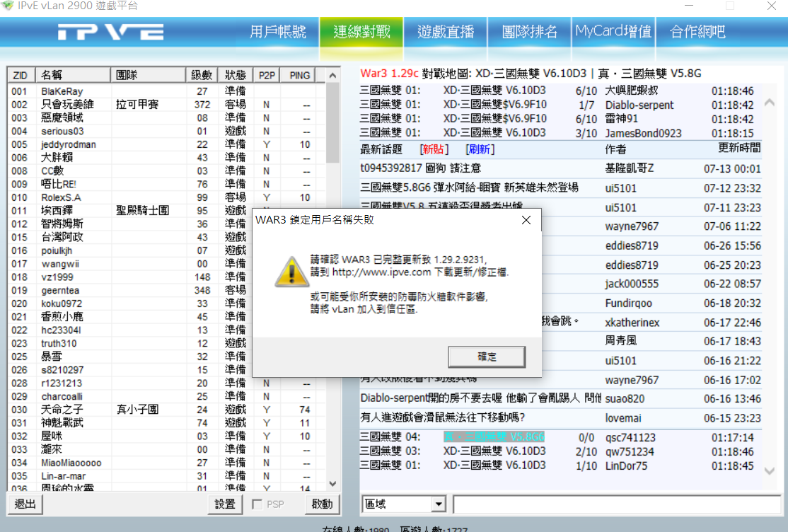Select user 天命之子 in the list
788x532 pixels.
[x=167, y=410]
